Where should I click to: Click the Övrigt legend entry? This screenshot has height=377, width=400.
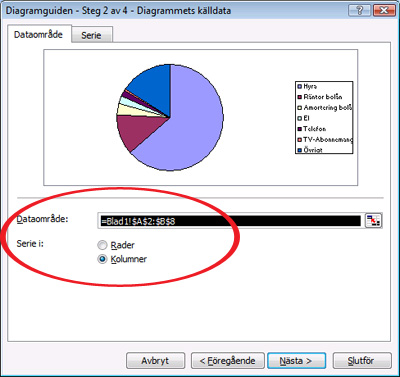(310, 150)
